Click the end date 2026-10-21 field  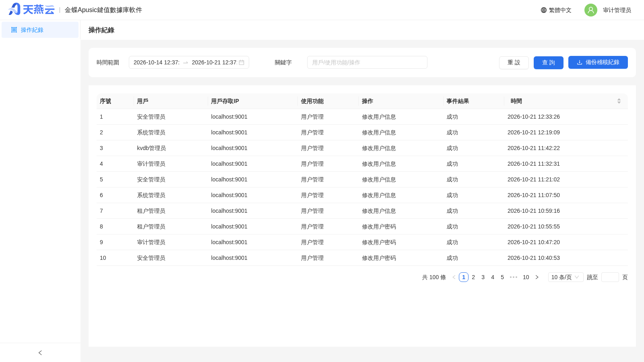214,62
